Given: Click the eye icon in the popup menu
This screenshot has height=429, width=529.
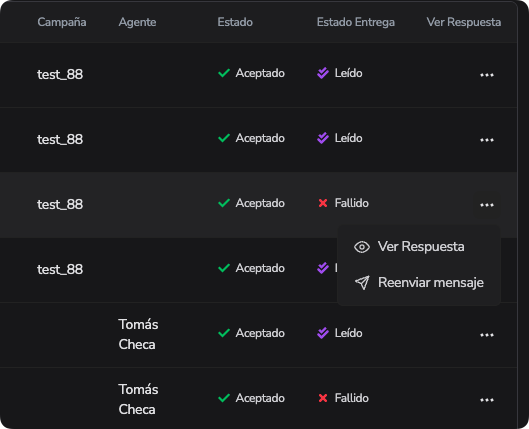Looking at the screenshot, I should [x=362, y=247].
